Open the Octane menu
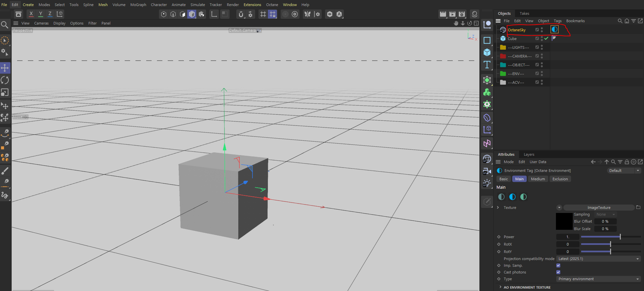Screen dimensions: 644x291 tap(272, 5)
